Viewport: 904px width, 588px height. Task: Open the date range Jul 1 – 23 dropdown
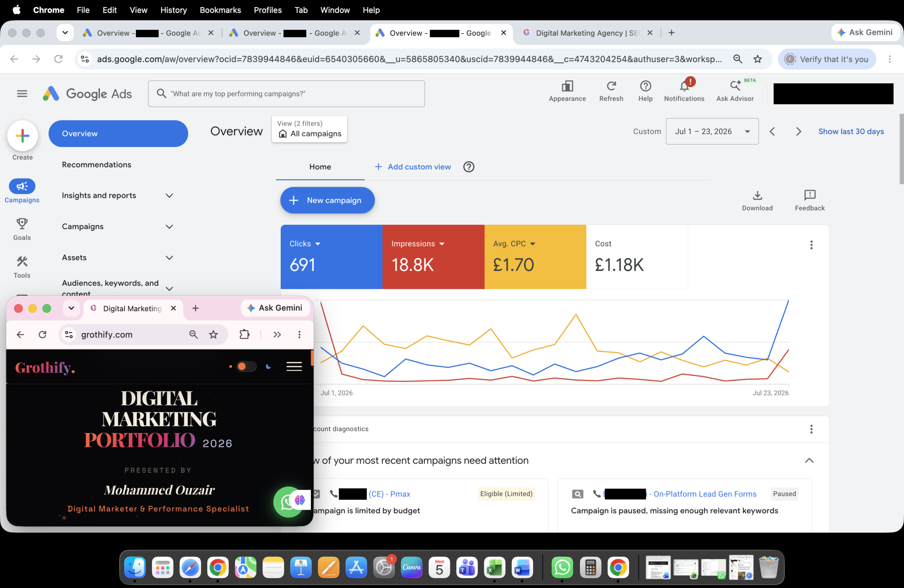(x=712, y=131)
